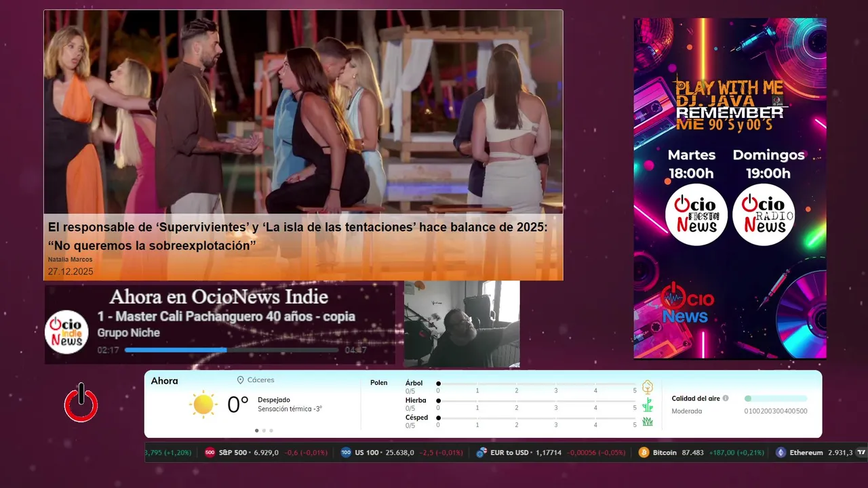Click the TradingView logo in ticker
Screen dimensions: 868x488
pyautogui.click(x=861, y=452)
